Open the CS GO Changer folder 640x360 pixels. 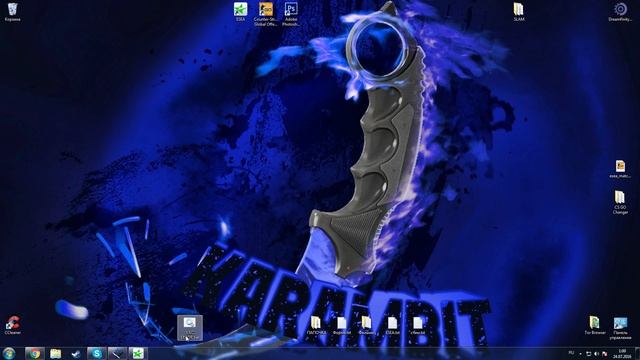(x=620, y=202)
